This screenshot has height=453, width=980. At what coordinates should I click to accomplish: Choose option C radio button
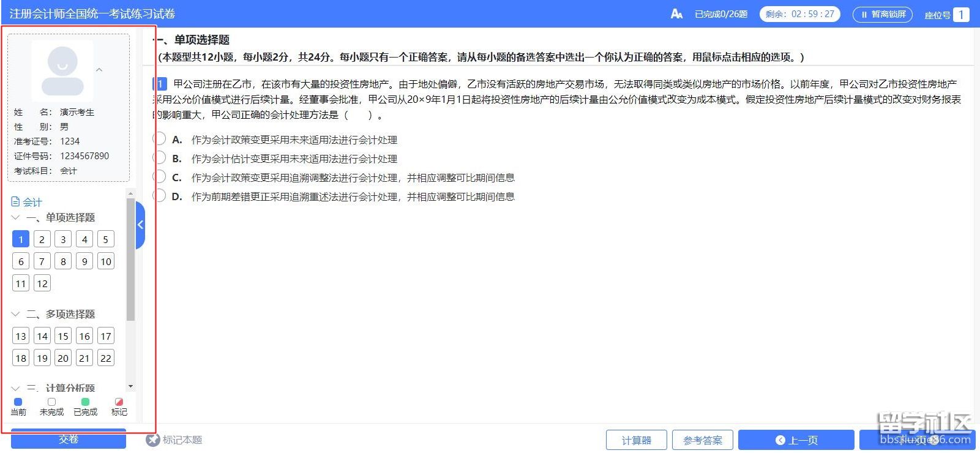(159, 177)
